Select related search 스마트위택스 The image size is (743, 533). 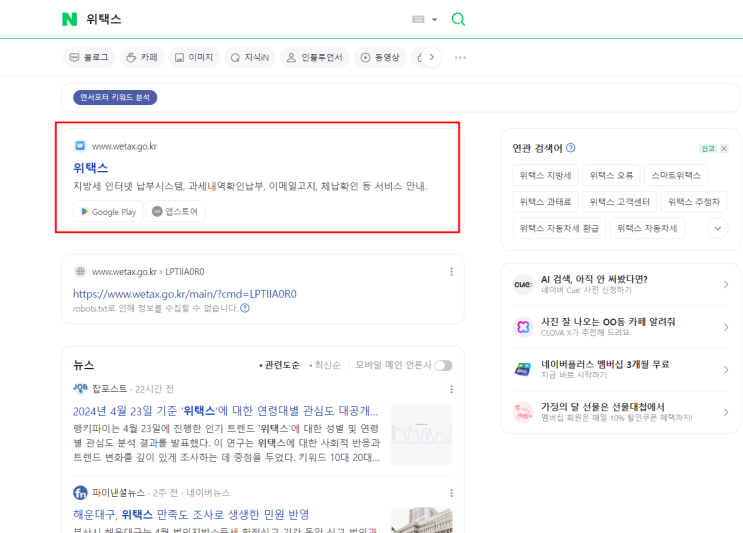[676, 175]
